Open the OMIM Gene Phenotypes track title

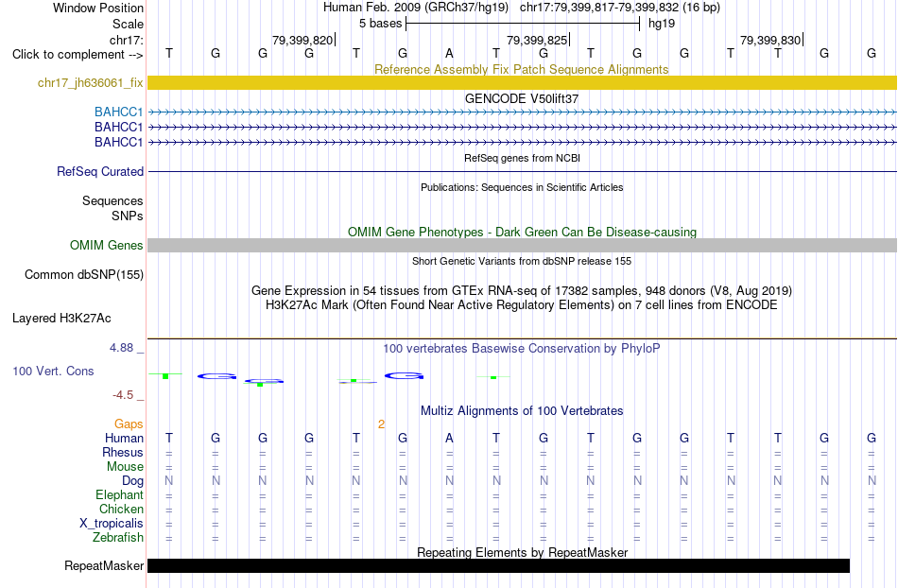point(522,232)
